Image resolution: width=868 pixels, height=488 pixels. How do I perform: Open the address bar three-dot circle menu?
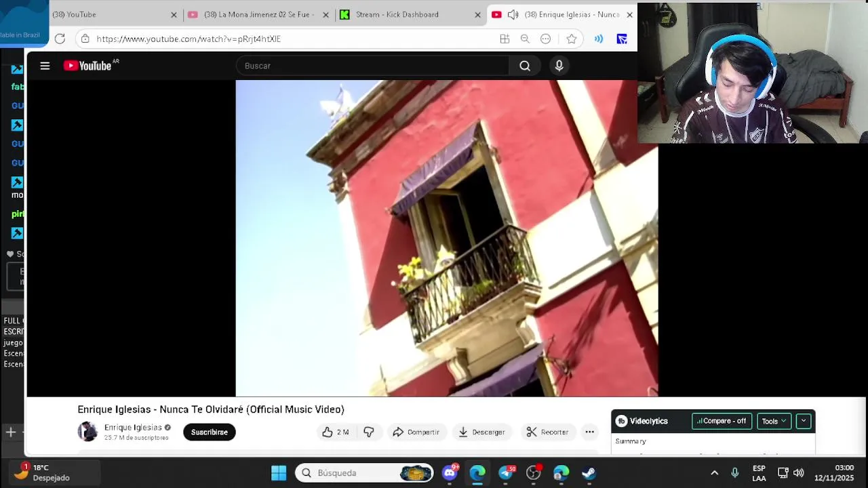coord(546,39)
